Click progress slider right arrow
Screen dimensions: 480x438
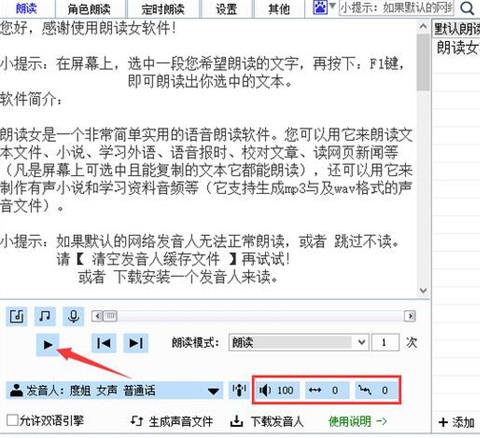pyautogui.click(x=410, y=316)
